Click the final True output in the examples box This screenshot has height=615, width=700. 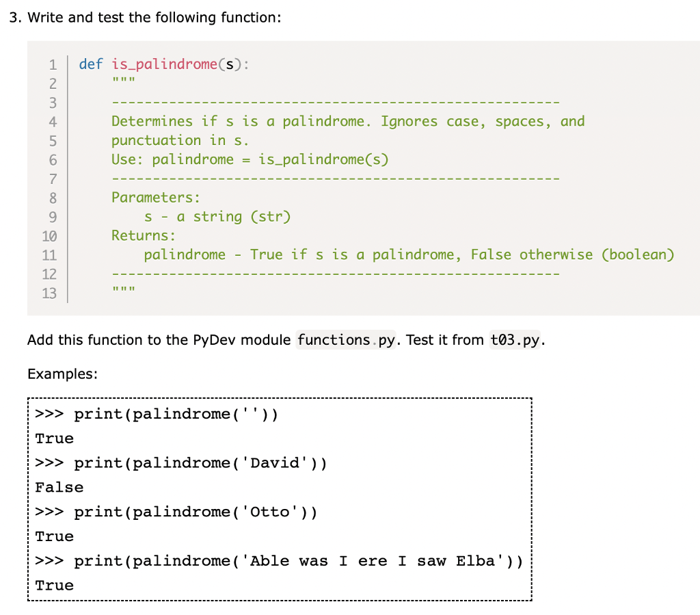click(54, 586)
